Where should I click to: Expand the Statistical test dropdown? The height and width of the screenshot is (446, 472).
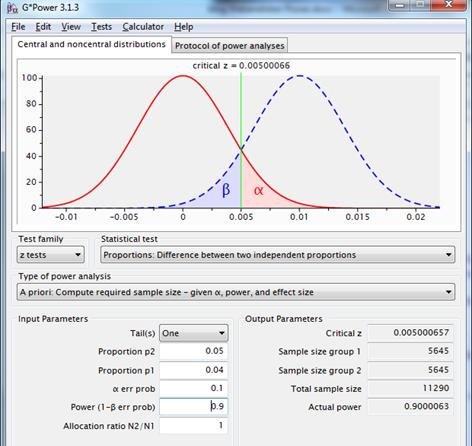tap(278, 255)
